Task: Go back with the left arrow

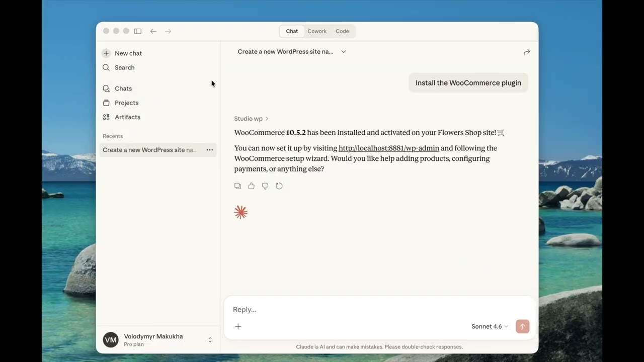Action: pos(153,31)
